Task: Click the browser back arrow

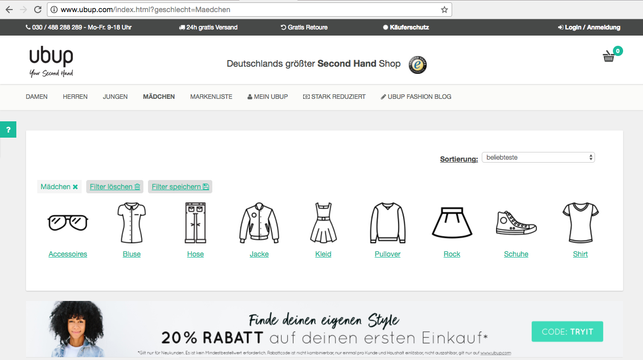Action: point(9,9)
